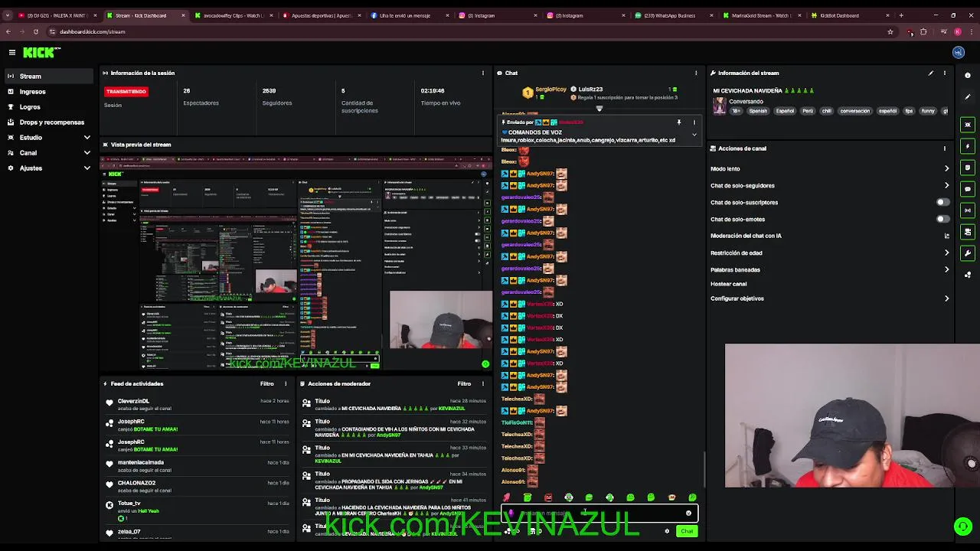Edit stream info with pencil icon

(931, 73)
